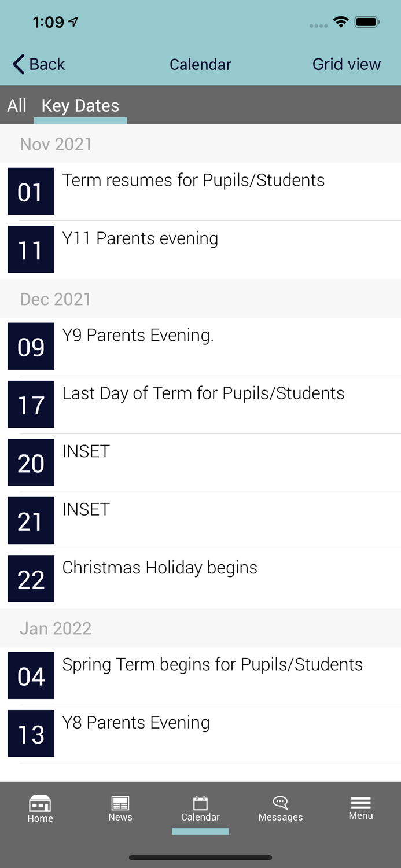Open the Home screen icon
Viewport: 401px width, 868px height.
[x=40, y=808]
